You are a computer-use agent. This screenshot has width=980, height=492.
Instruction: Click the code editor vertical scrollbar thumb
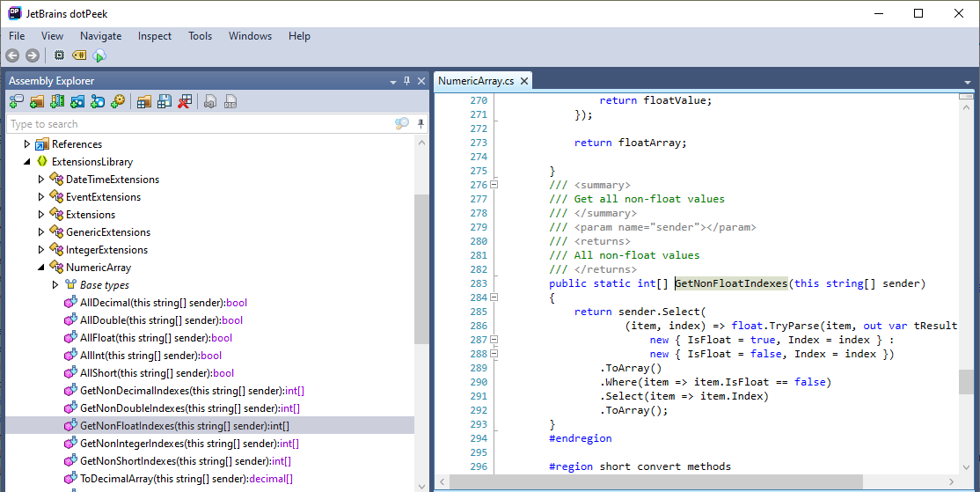[x=966, y=381]
